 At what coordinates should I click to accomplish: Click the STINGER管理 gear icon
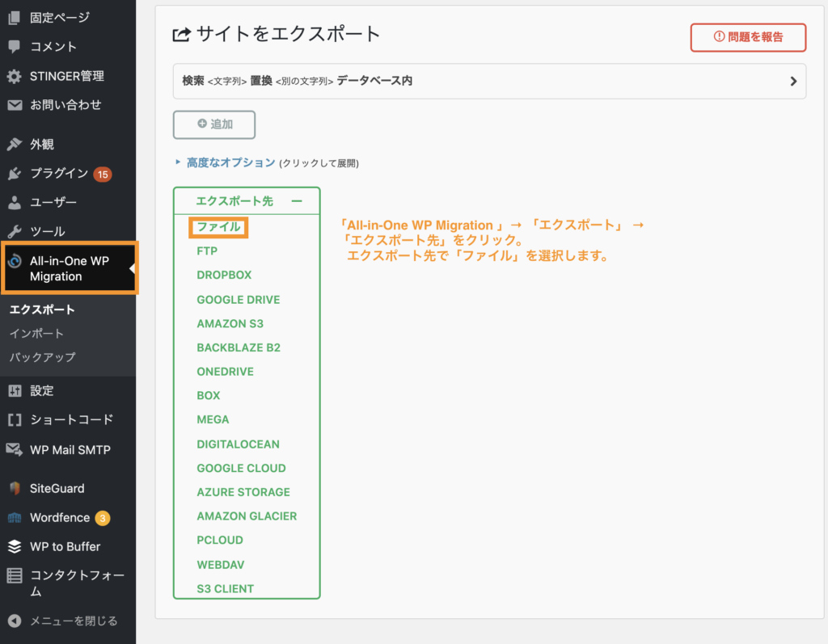click(15, 76)
